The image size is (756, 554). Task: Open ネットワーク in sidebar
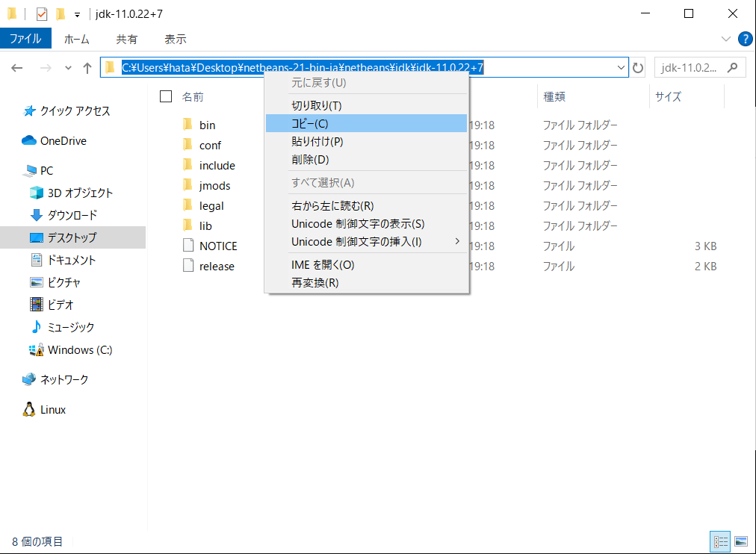(55, 379)
